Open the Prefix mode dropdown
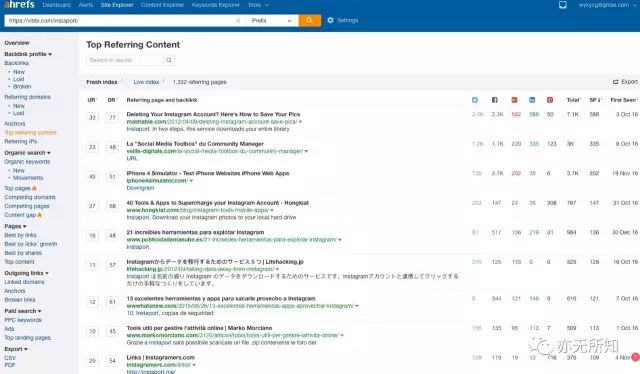The height and width of the screenshot is (374, 640). [x=271, y=20]
